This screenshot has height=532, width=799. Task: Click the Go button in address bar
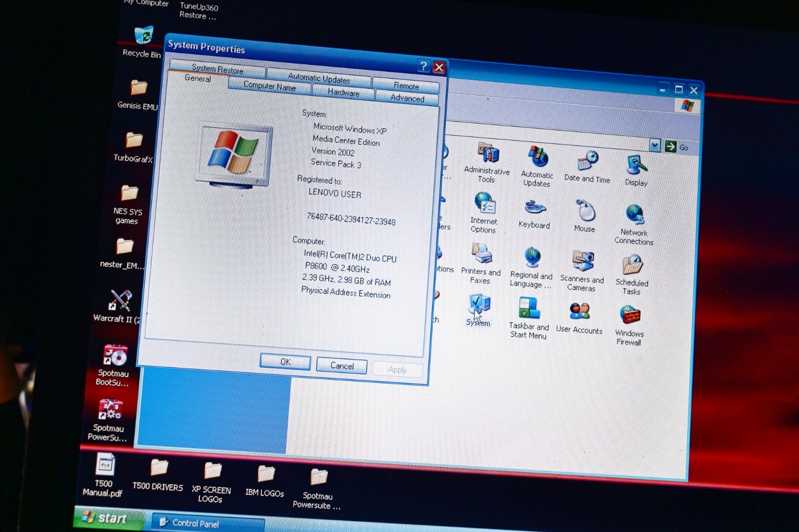pos(677,147)
